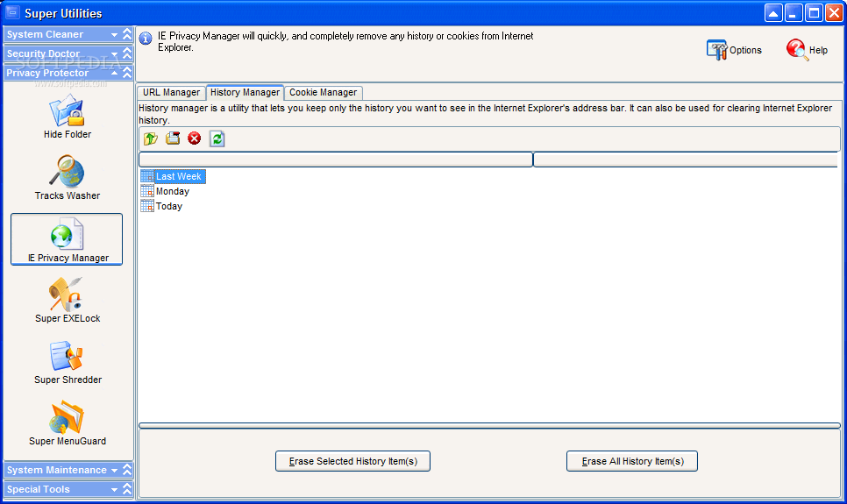The height and width of the screenshot is (504, 847).
Task: Open the Hide Folder tool
Action: pos(68,117)
